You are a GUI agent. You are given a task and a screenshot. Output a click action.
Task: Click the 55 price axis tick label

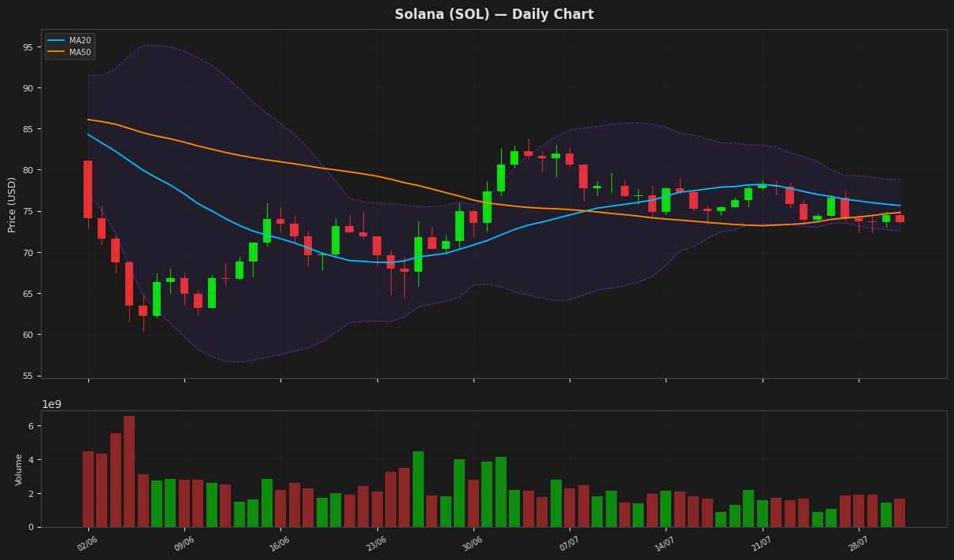[x=28, y=376]
